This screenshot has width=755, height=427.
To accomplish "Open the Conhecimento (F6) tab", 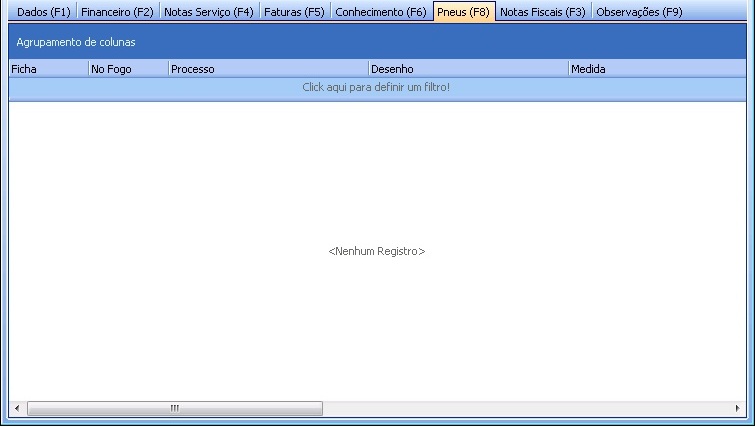I will [x=380, y=12].
